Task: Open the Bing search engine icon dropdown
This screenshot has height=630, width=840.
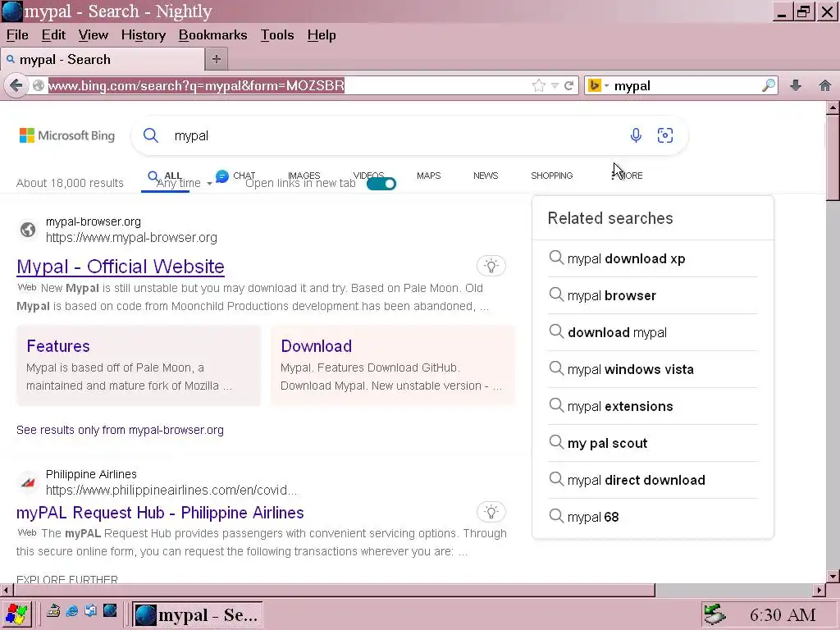Action: (x=598, y=85)
